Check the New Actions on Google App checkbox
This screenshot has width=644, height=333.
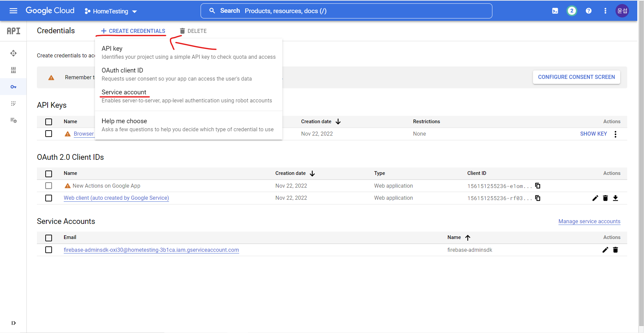(49, 186)
